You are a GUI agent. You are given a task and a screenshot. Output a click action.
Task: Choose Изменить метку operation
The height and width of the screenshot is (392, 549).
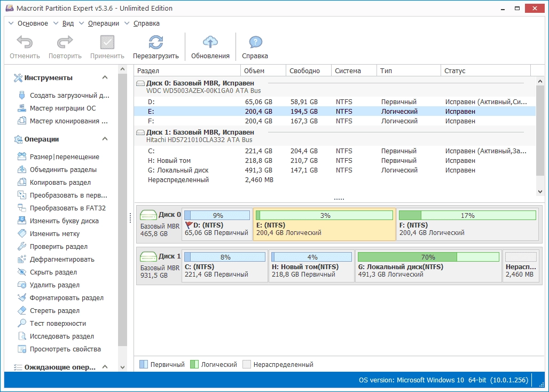49,234
